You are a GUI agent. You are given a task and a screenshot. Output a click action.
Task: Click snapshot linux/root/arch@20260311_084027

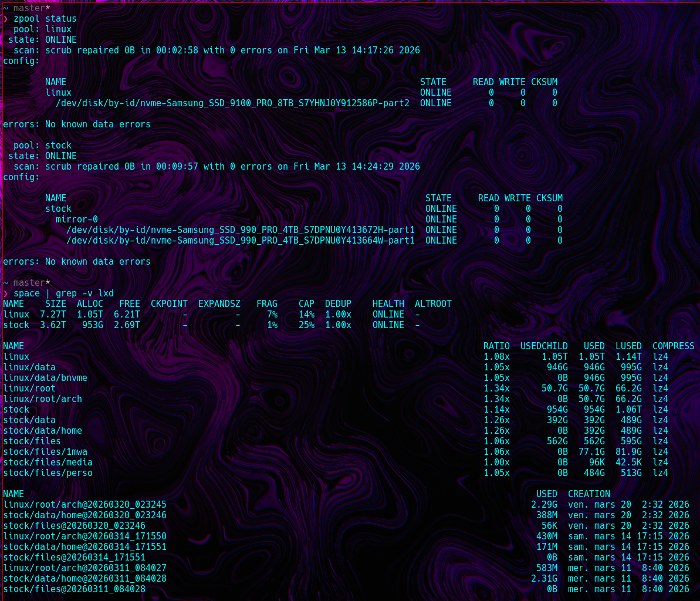point(85,568)
